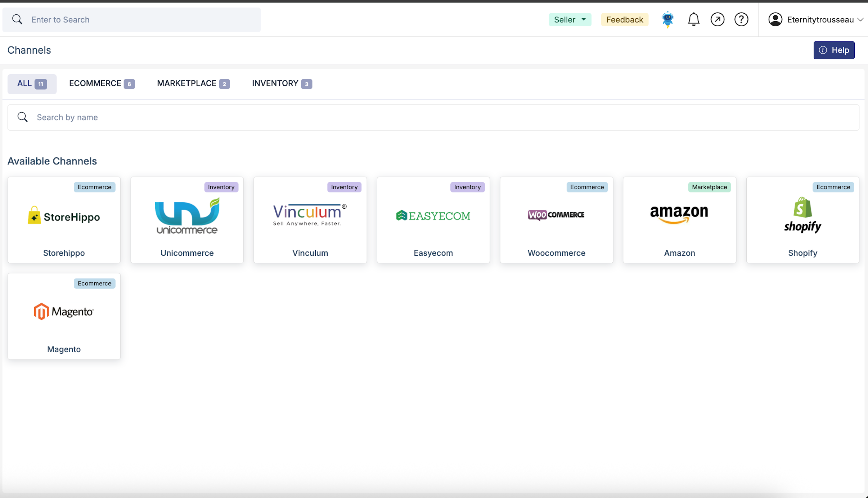
Task: Click the Feedback button
Action: click(x=624, y=19)
